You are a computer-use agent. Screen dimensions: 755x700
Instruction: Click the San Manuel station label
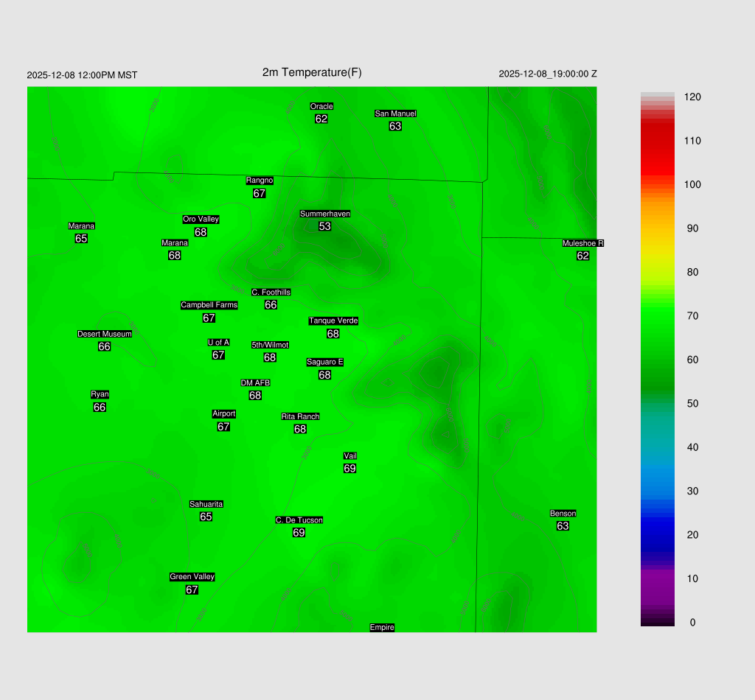395,113
